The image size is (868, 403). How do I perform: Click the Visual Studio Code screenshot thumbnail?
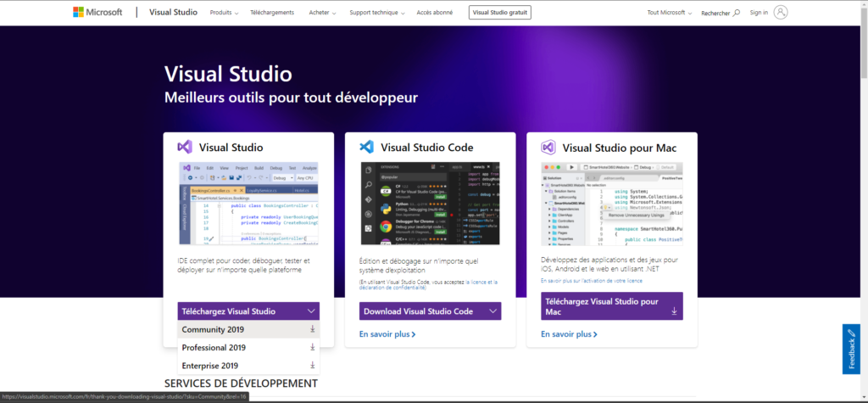430,204
